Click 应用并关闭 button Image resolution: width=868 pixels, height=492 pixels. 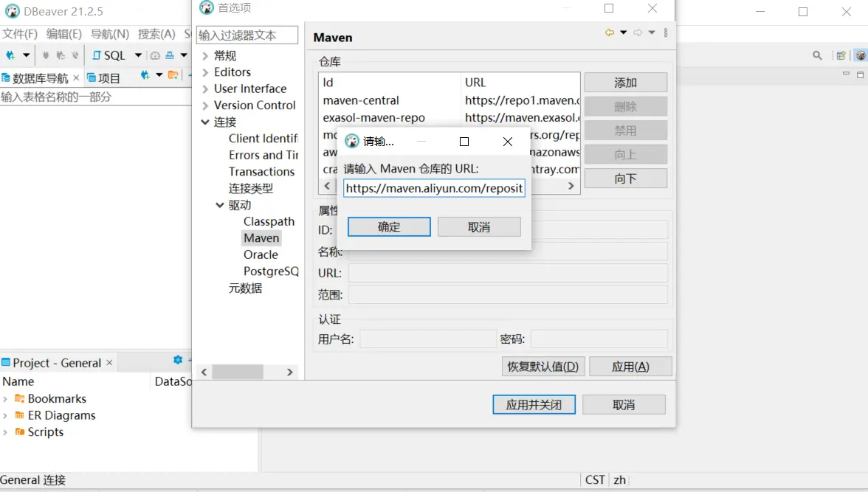point(534,404)
